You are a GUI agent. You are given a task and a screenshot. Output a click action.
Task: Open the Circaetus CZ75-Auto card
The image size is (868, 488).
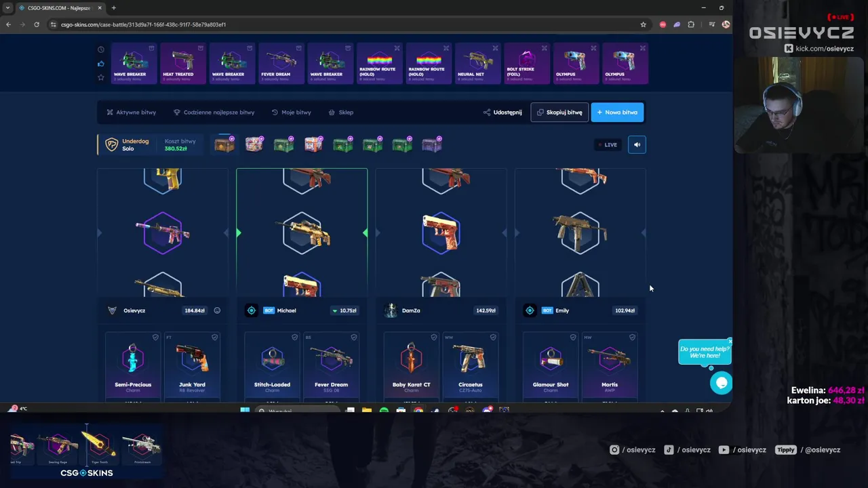click(x=470, y=366)
